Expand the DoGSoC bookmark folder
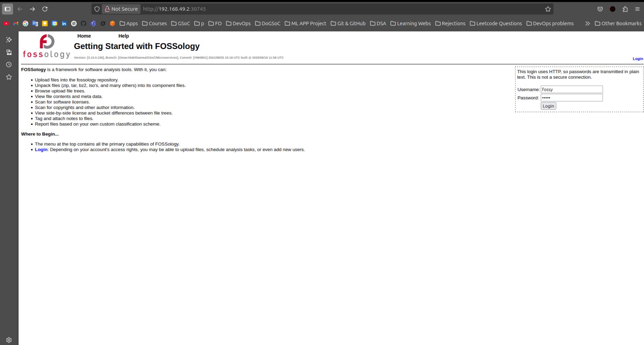Screen dimensions: 644x345 [x=268, y=23]
